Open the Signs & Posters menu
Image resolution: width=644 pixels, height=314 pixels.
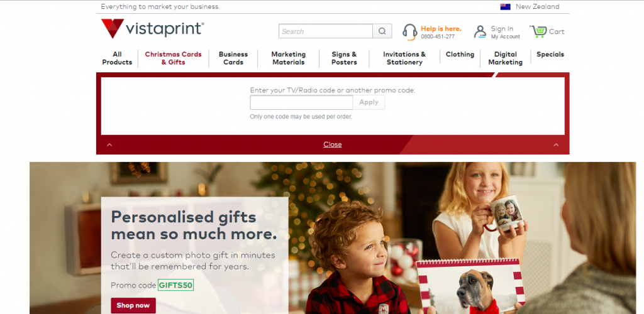(x=344, y=58)
